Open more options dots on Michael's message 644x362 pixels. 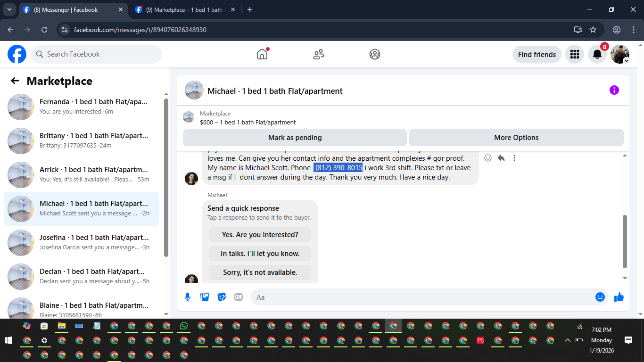pyautogui.click(x=514, y=158)
